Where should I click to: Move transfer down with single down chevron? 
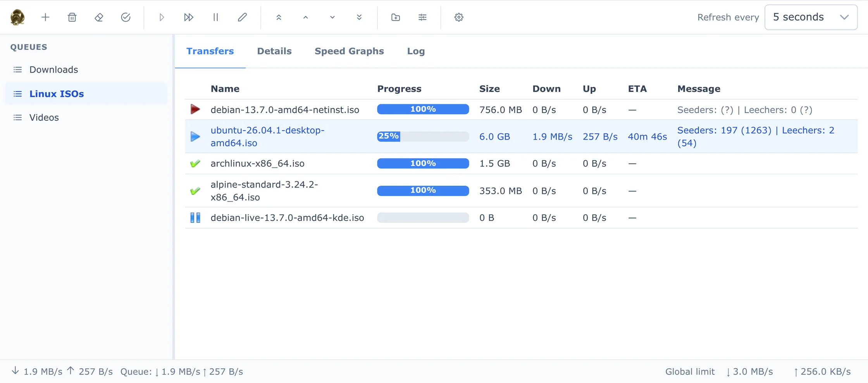(332, 17)
